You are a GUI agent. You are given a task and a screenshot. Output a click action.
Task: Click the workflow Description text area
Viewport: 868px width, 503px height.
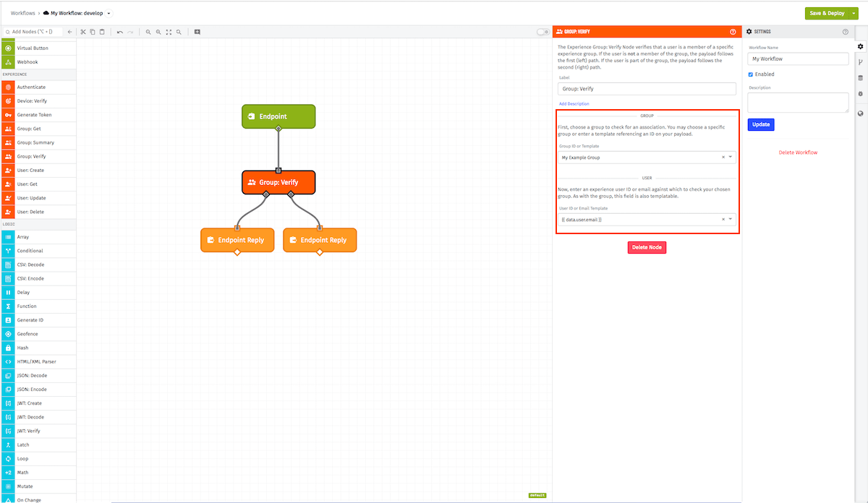point(798,102)
